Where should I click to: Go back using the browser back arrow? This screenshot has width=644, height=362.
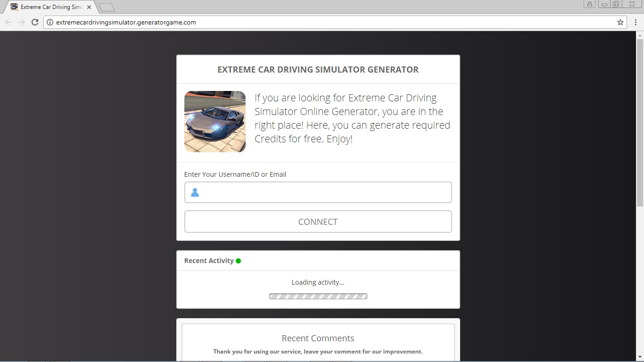(8, 22)
